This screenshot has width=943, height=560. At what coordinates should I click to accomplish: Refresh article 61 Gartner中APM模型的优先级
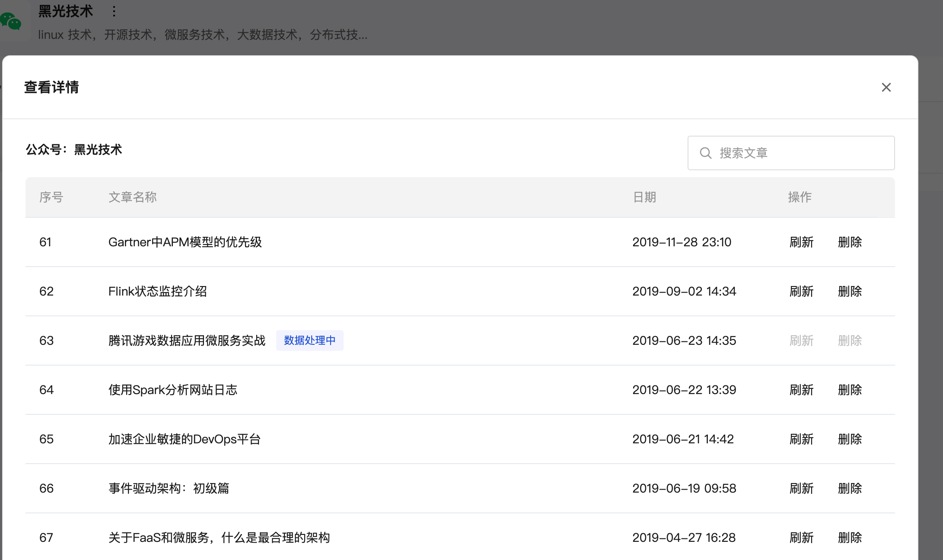point(801,242)
